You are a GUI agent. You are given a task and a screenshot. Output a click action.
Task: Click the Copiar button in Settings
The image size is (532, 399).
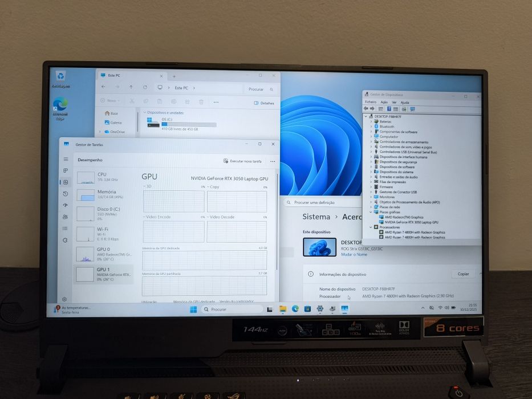tap(463, 274)
